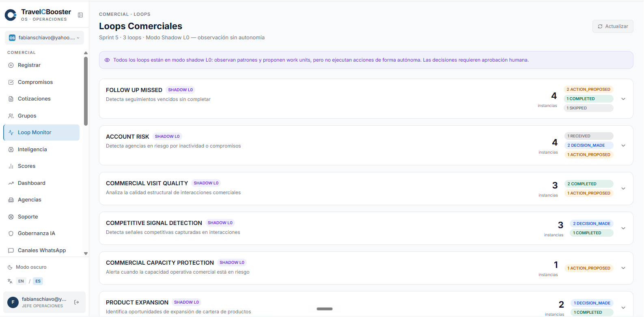This screenshot has height=317, width=644.
Task: Click the Canales WhatsApp chat icon
Action: [11, 251]
